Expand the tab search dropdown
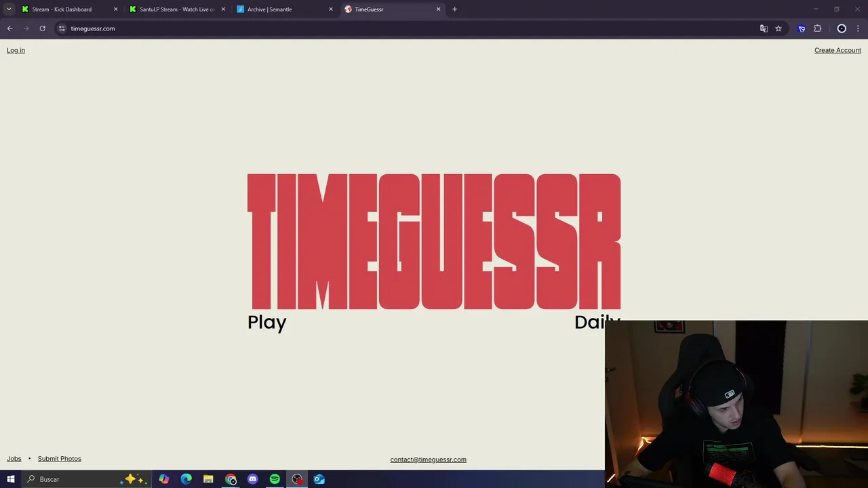 tap(9, 9)
